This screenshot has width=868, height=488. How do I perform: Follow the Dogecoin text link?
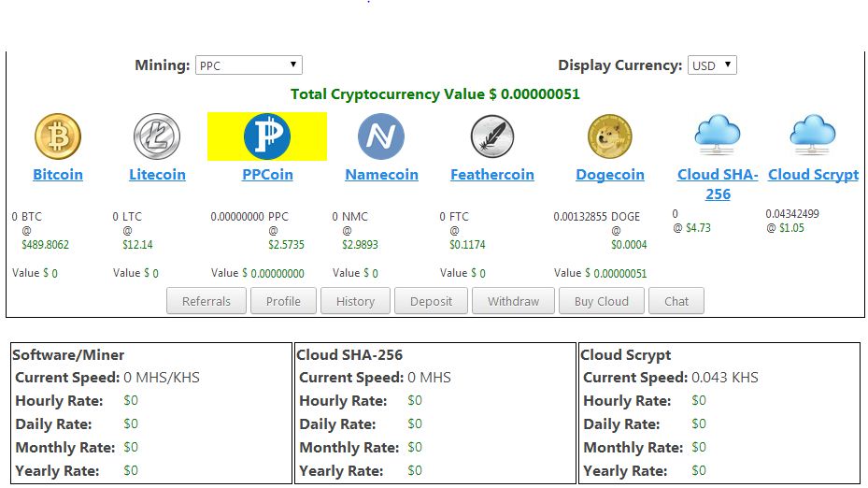(610, 175)
